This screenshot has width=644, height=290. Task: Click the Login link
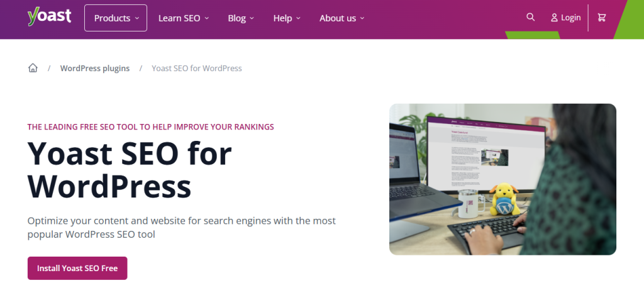[x=566, y=18]
